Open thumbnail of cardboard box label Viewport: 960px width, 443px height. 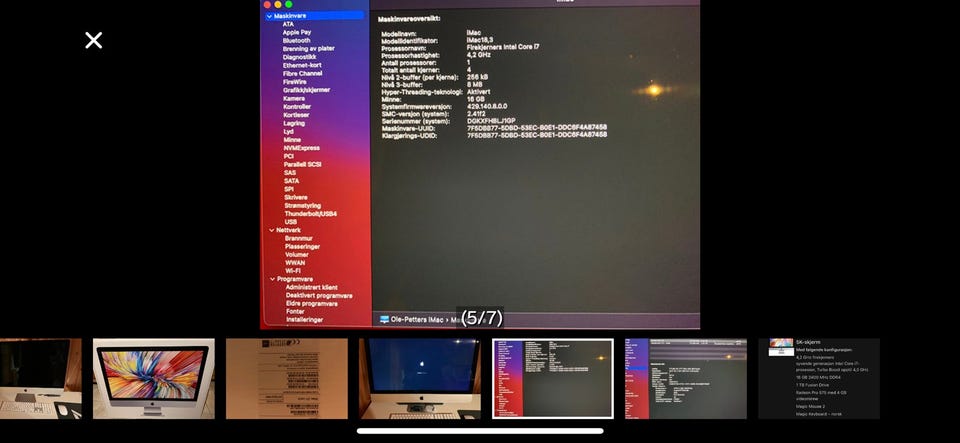pos(287,379)
